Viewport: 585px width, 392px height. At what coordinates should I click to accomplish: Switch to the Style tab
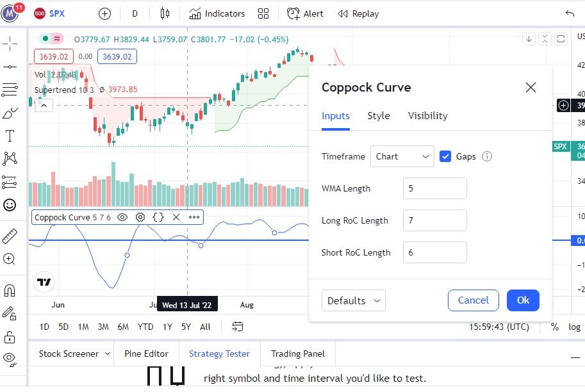[379, 116]
